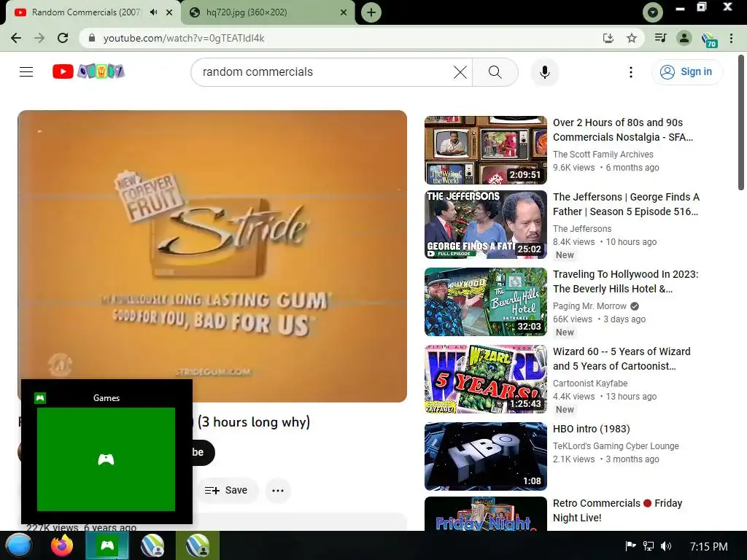Image resolution: width=747 pixels, height=560 pixels.
Task: Open The Jeffersons video thumbnail
Action: tap(485, 225)
